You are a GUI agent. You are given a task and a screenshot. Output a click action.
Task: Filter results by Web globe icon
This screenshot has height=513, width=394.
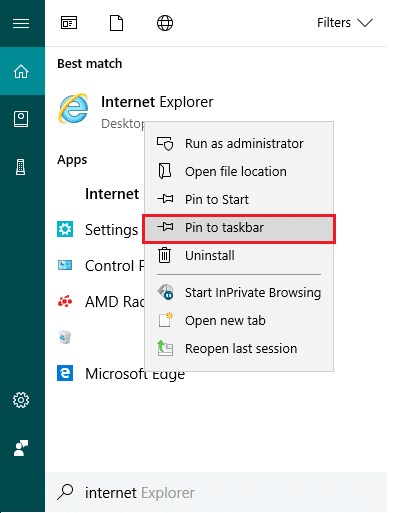[x=165, y=23]
